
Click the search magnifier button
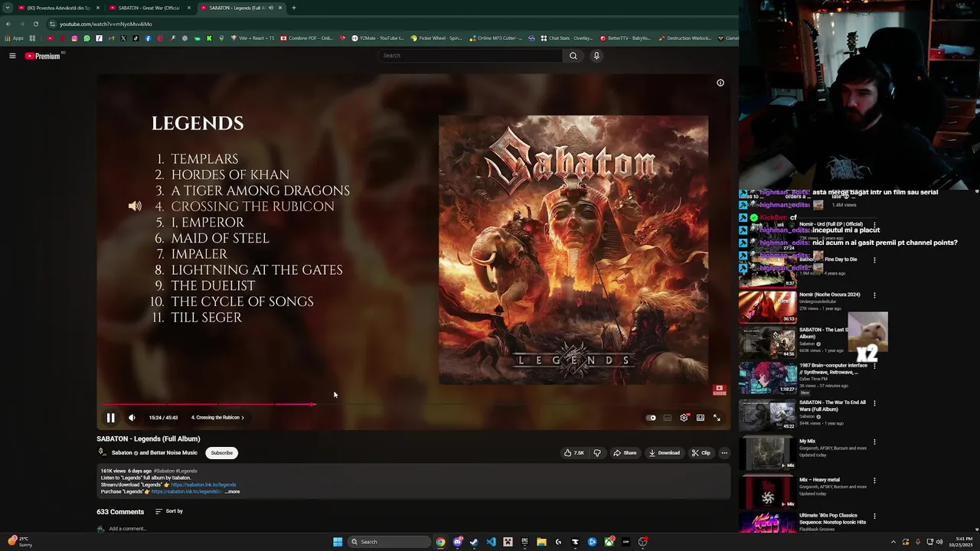click(x=573, y=56)
